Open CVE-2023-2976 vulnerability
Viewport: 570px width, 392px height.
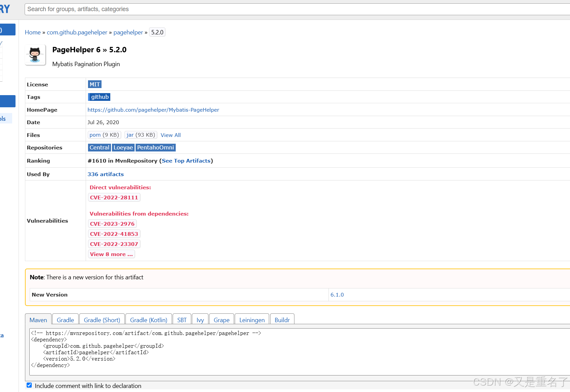pyautogui.click(x=112, y=224)
